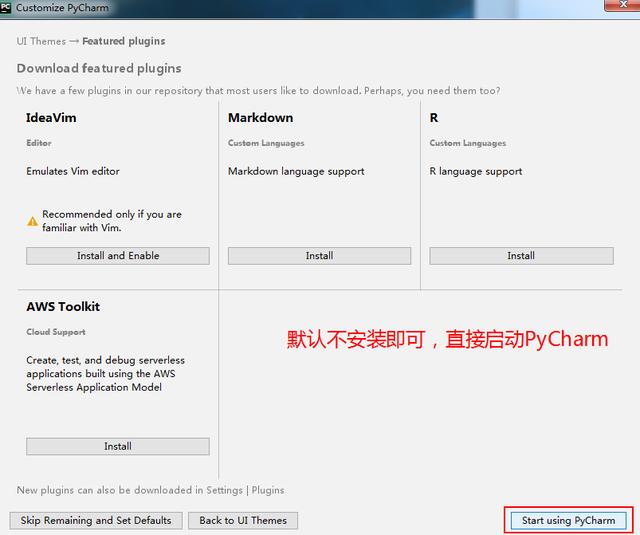
Task: Install the R language plugin
Action: [x=521, y=256]
